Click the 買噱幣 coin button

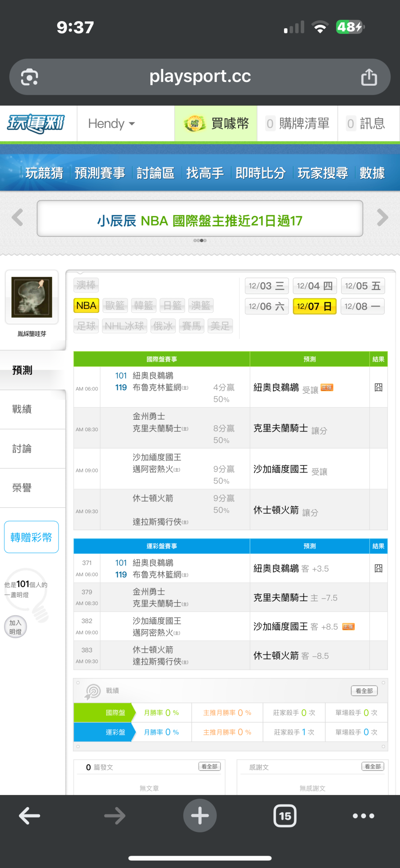pos(216,123)
